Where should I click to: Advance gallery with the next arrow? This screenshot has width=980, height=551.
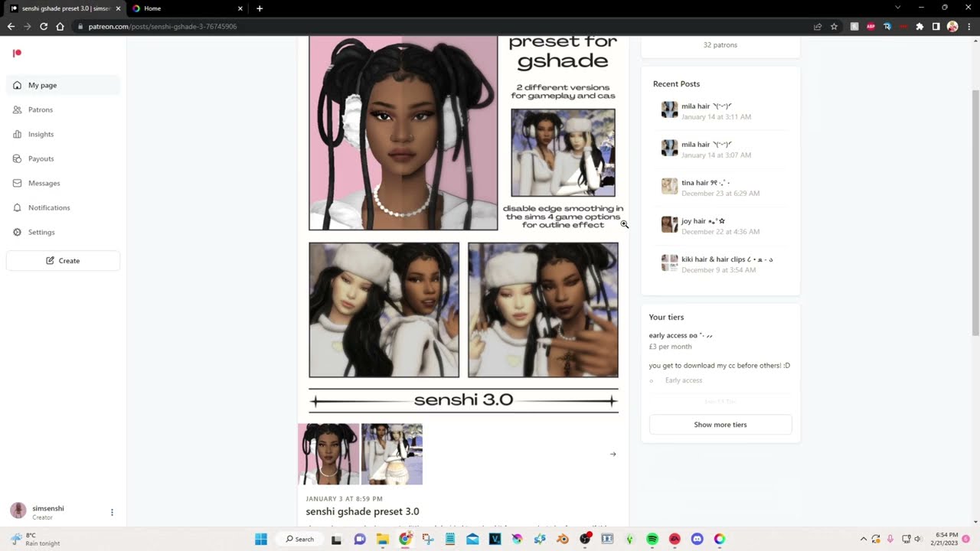[612, 454]
